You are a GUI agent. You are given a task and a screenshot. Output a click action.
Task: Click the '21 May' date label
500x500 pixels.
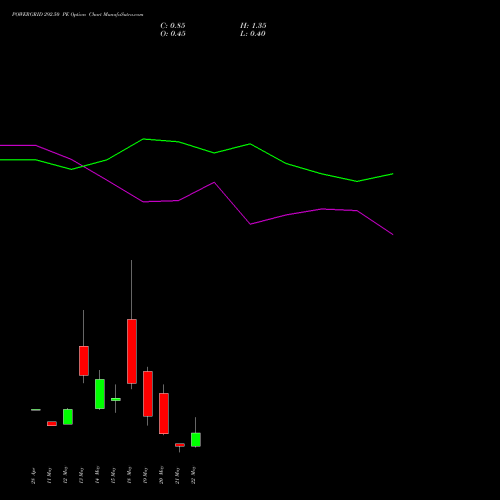tap(177, 475)
